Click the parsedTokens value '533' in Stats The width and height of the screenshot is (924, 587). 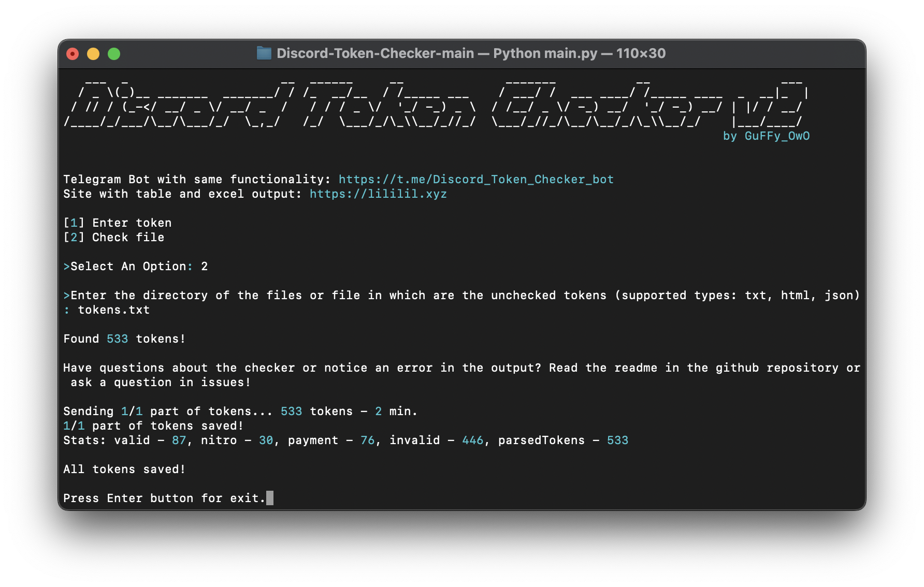(618, 441)
